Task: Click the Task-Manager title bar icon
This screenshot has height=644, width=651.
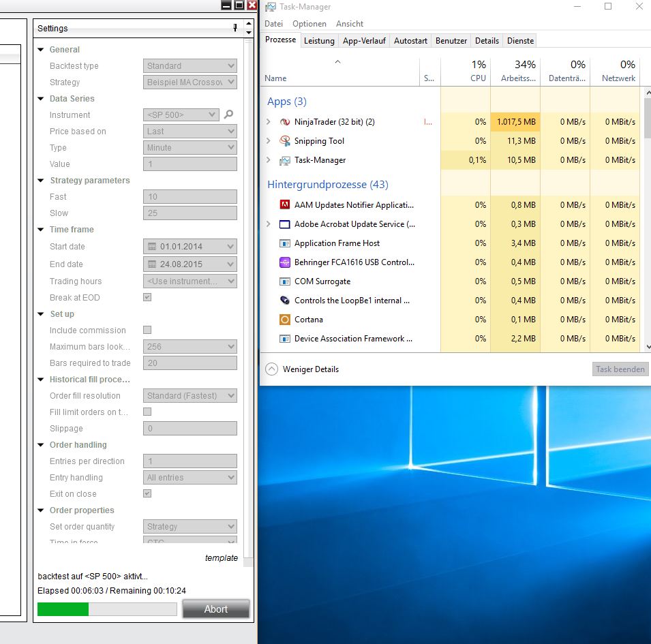Action: point(271,7)
